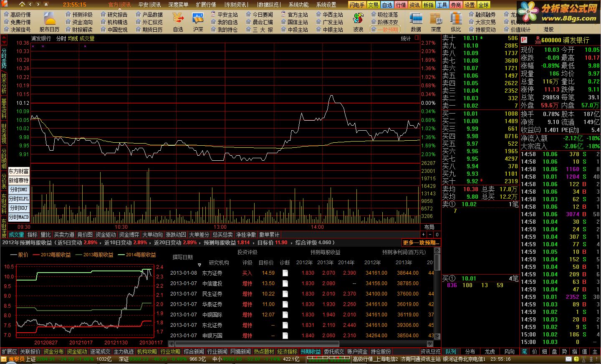601x364 pixels.
Task: Open 高级行情 advanced quotes
Action: [17, 15]
